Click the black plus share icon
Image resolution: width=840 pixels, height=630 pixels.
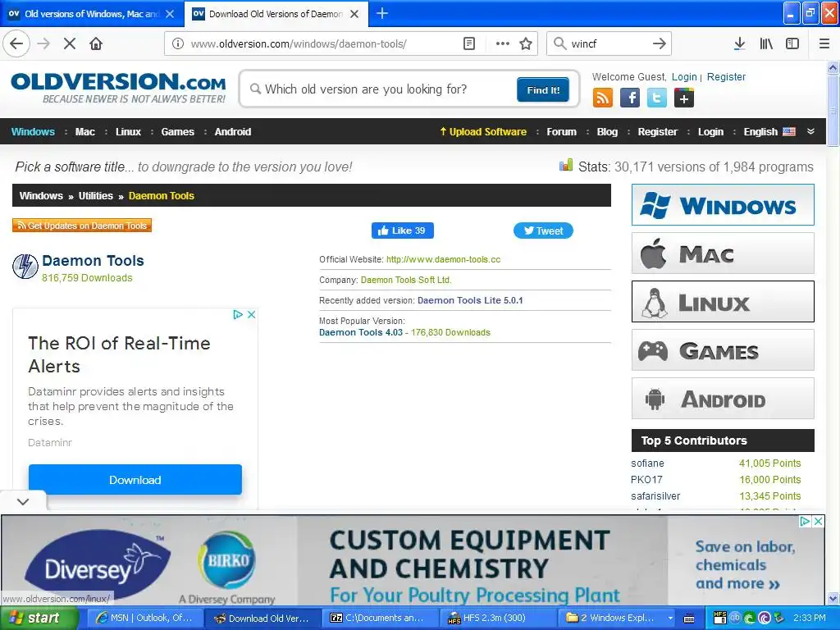coord(684,98)
